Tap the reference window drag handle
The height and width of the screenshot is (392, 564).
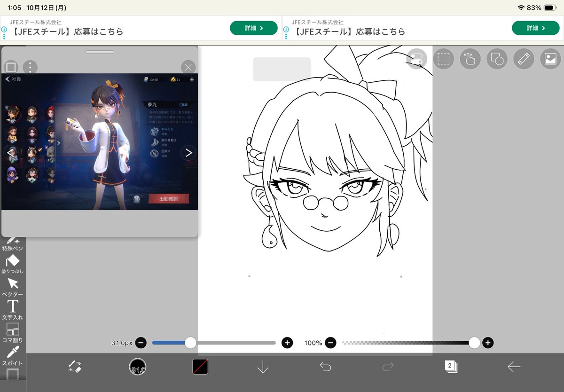point(100,52)
